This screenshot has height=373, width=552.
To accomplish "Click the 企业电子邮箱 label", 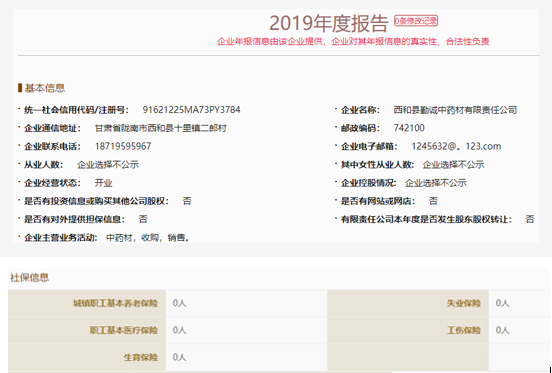I will point(369,146).
